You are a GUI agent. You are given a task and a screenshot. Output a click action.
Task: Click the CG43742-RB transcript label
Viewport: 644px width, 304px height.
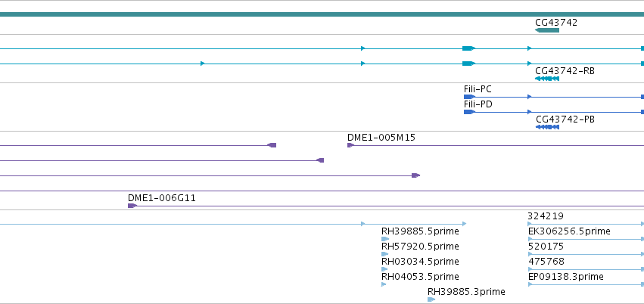tap(565, 71)
